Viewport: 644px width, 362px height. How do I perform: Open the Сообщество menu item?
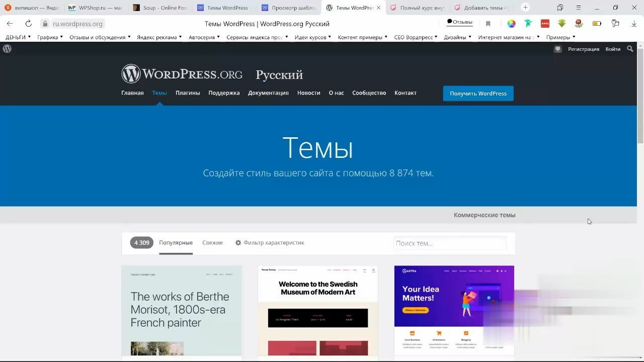(369, 93)
